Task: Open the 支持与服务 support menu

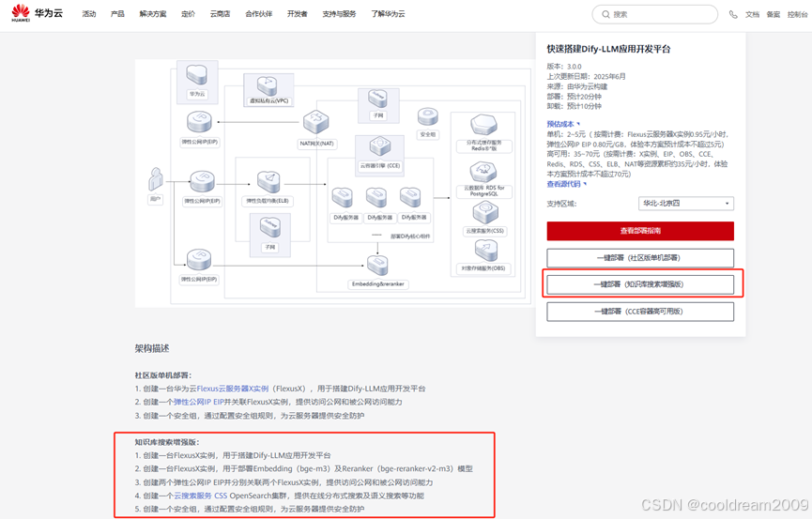Action: pos(339,14)
